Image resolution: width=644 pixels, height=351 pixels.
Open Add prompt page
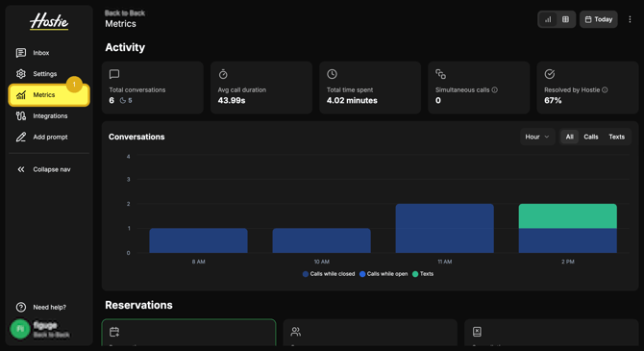click(x=49, y=137)
